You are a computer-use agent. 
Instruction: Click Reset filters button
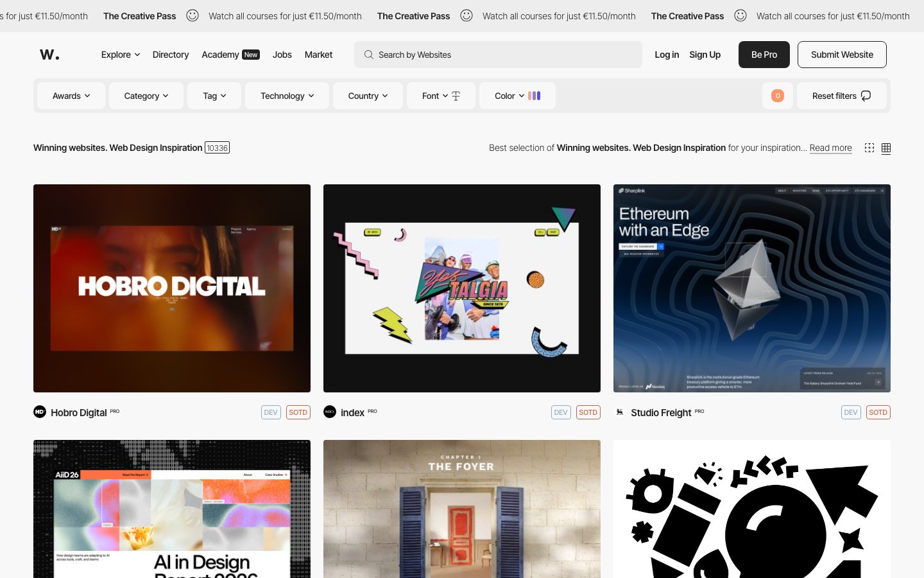842,96
